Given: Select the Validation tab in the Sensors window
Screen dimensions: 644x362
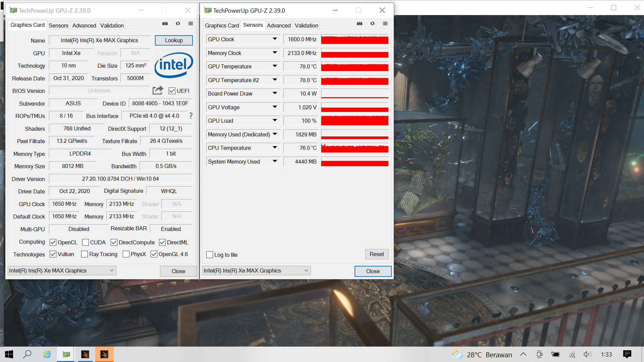Looking at the screenshot, I should [306, 25].
